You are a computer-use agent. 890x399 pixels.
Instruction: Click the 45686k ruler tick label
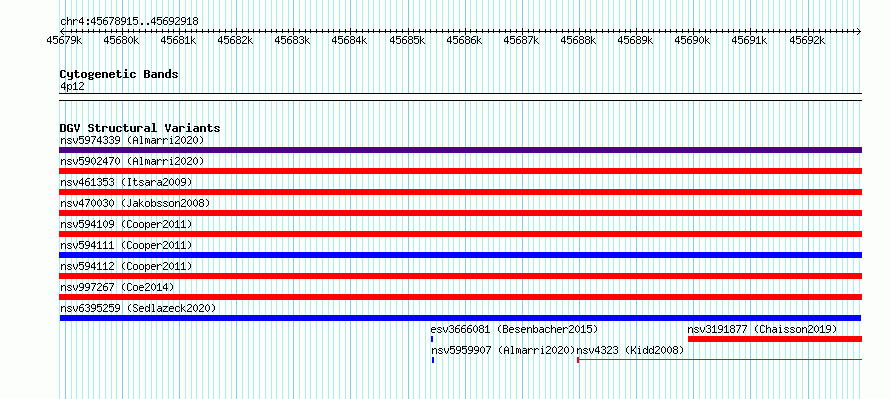(x=464, y=40)
